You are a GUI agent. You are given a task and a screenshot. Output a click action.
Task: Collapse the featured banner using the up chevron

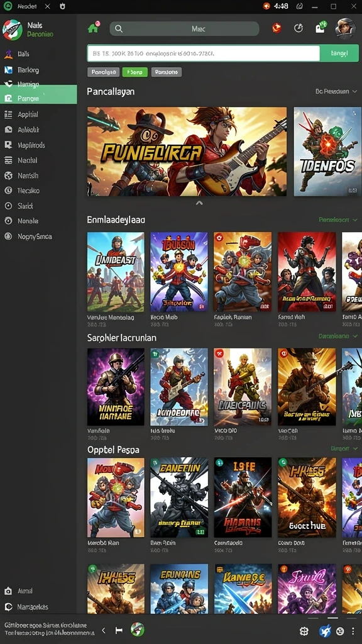pyautogui.click(x=199, y=203)
